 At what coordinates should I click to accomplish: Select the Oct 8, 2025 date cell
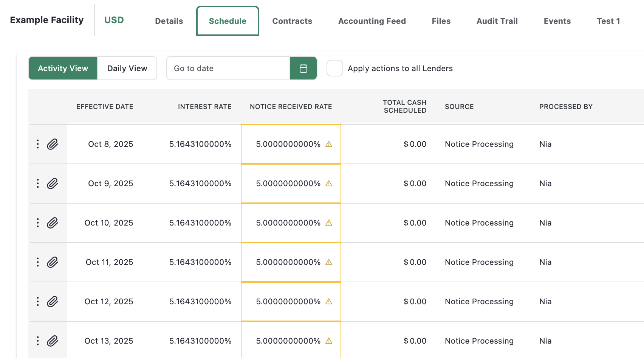tap(110, 144)
